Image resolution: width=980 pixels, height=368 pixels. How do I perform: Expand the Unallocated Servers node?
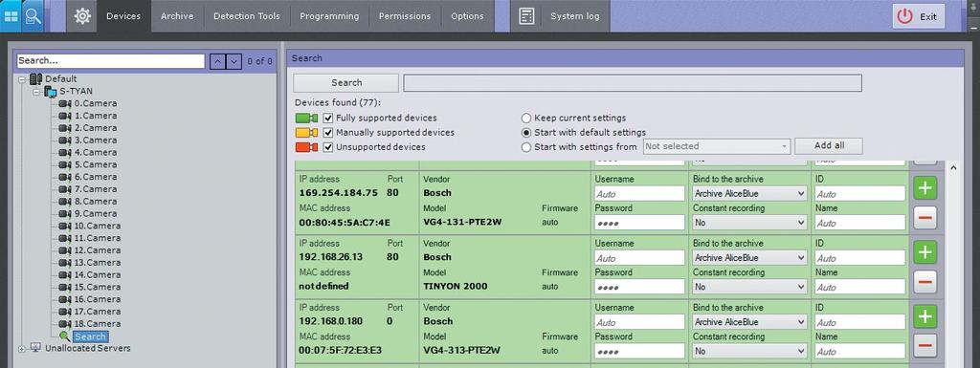tap(22, 349)
